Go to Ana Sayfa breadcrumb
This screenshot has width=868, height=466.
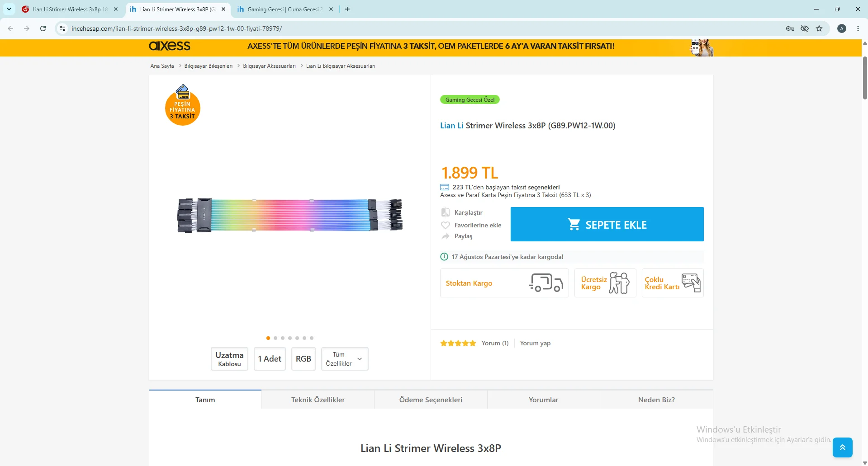[x=162, y=66]
